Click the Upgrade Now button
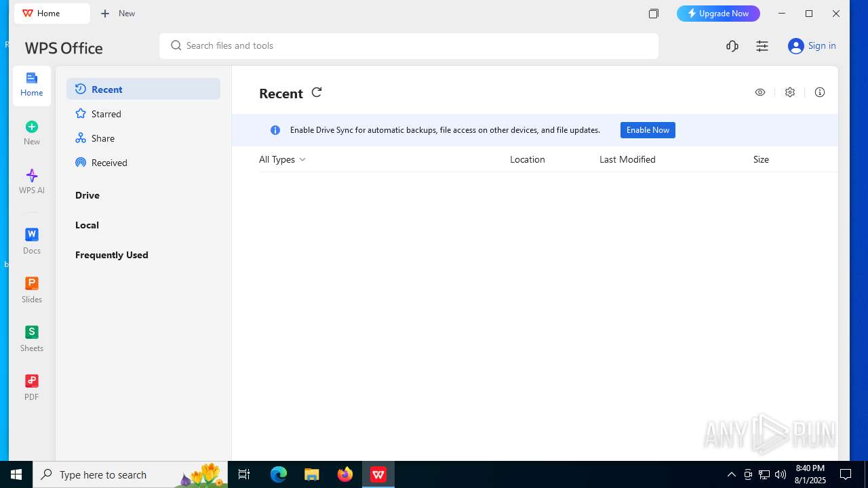The image size is (868, 488). tap(718, 14)
